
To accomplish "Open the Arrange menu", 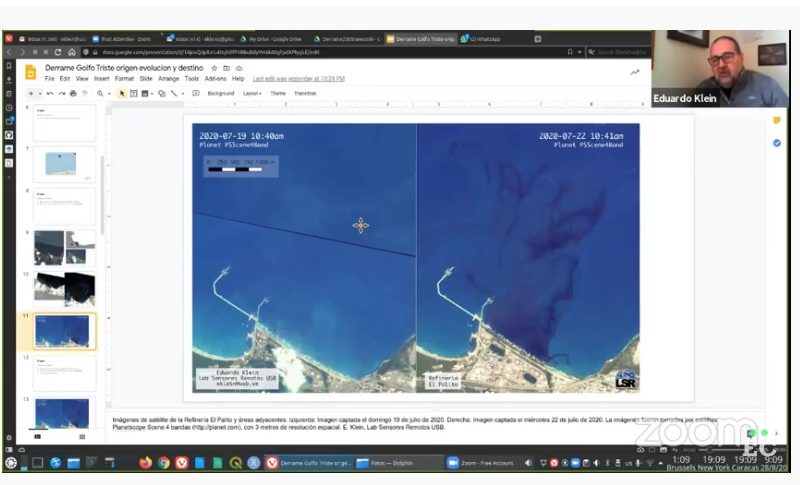I will point(168,79).
